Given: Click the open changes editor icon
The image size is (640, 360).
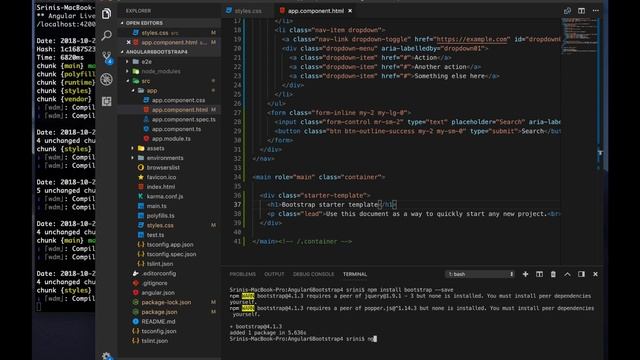Looking at the screenshot, I should click(x=567, y=11).
